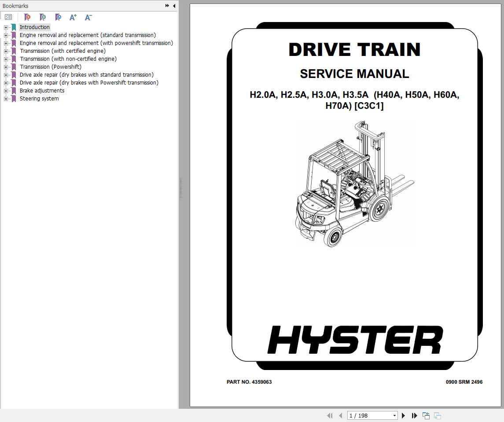Expand Drive axle repair (standard transmission) bookmark
The width and height of the screenshot is (504, 422).
pyautogui.click(x=6, y=75)
